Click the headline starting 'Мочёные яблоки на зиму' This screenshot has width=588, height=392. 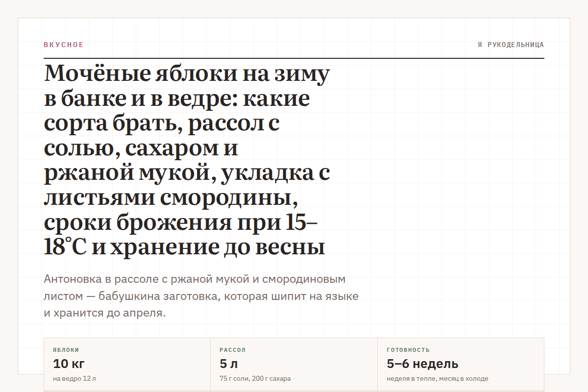187,160
